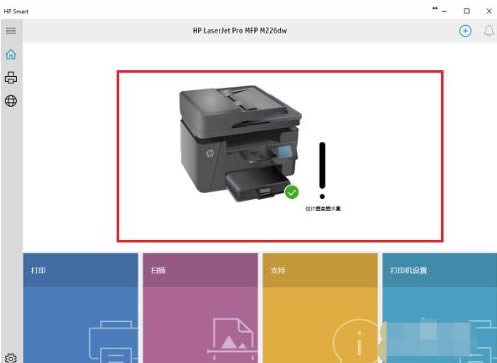Open the purple 扫描 (Scan) tile

pos(200,308)
